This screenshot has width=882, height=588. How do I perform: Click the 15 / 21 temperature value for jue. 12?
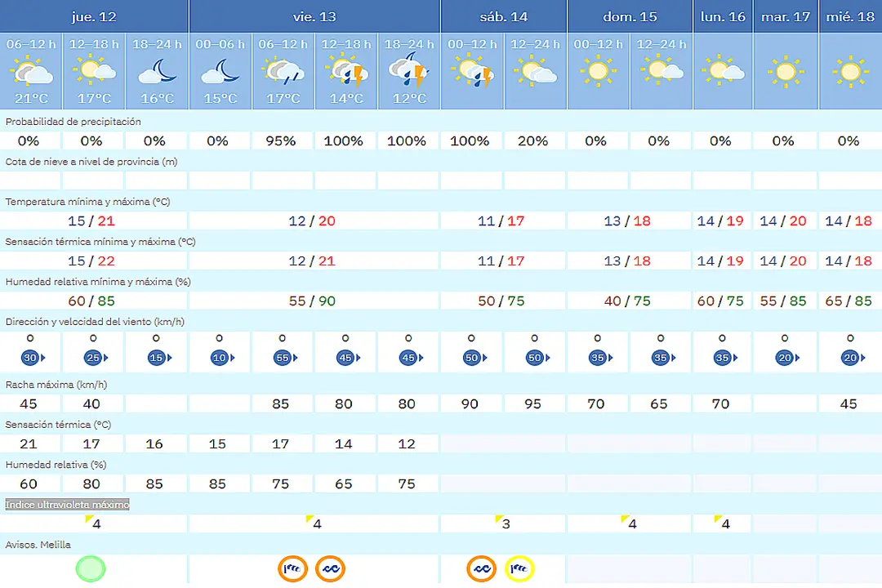[91, 220]
